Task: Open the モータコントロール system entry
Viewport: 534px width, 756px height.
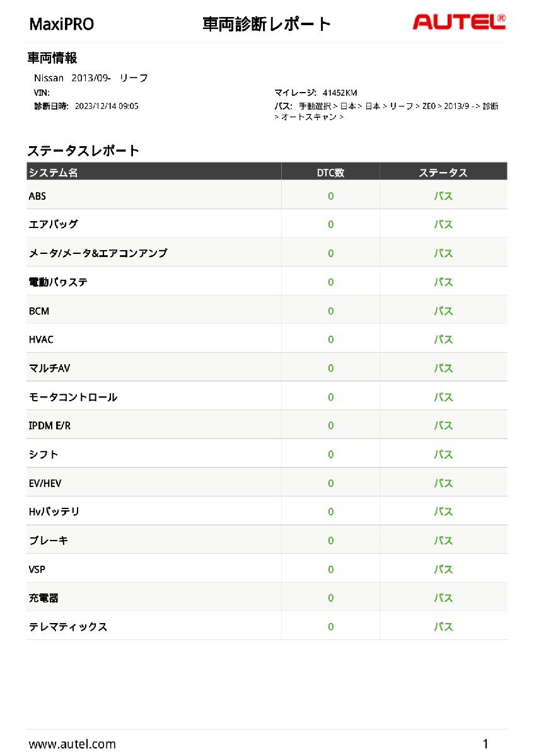Action: [x=73, y=397]
